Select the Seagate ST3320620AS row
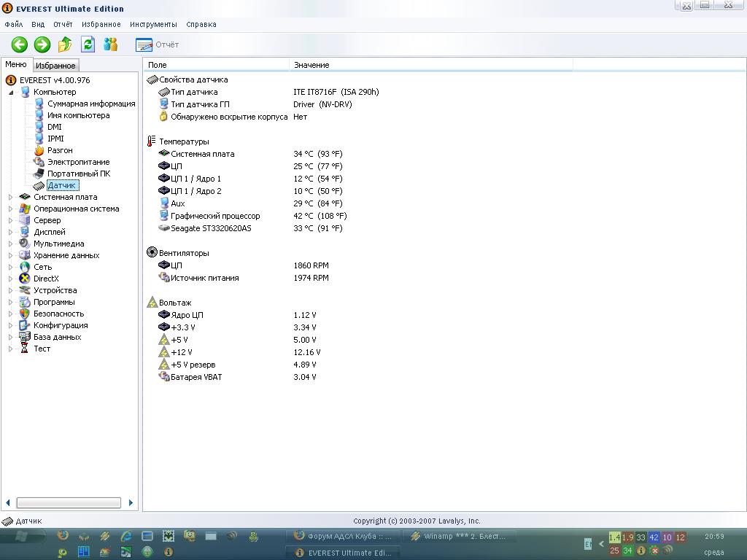Viewport: 747px width, 560px height. [x=250, y=228]
